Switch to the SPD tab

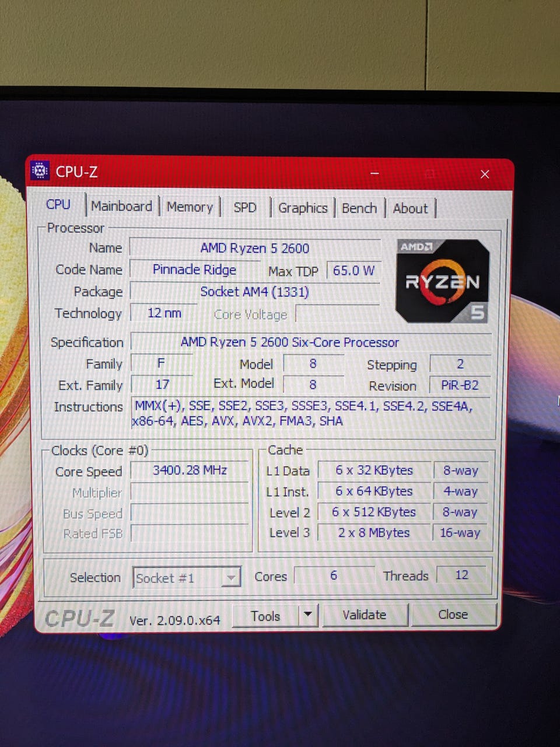tap(245, 208)
